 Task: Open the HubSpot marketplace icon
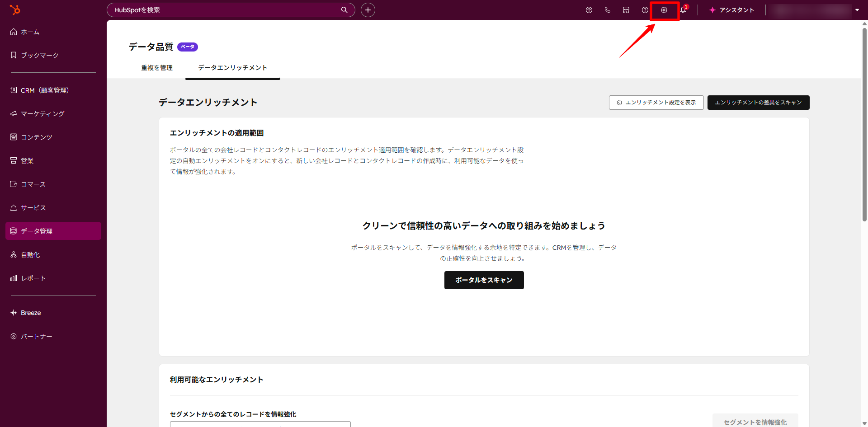(x=626, y=10)
